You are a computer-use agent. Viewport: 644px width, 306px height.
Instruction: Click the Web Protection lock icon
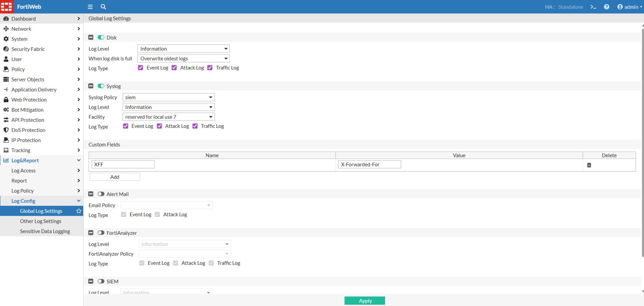6,99
